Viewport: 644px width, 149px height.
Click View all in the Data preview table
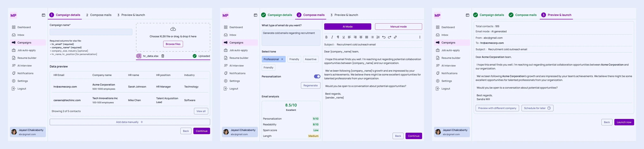click(201, 111)
